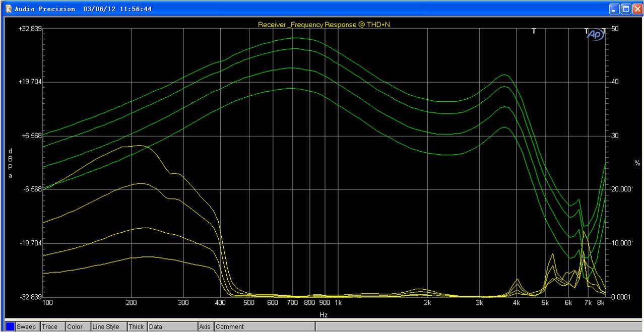This screenshot has width=644, height=332.
Task: Click the T marker above 4k region
Action: point(534,31)
